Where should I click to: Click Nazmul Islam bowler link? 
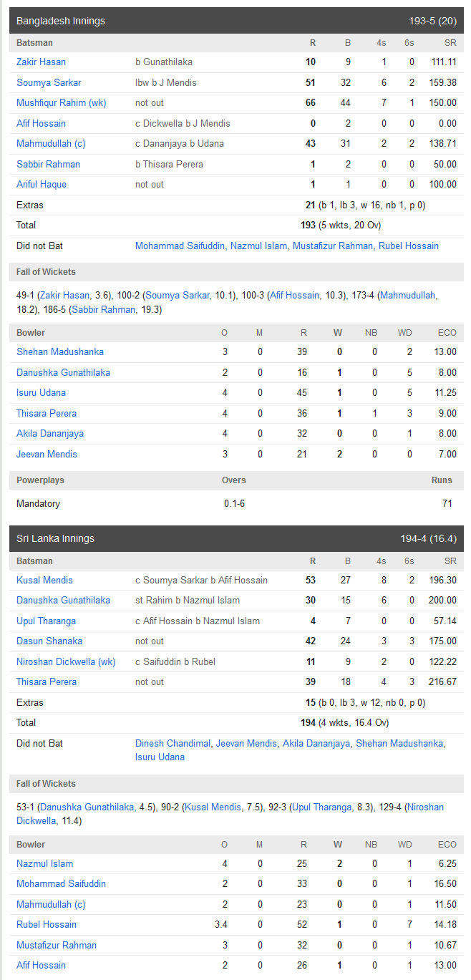[x=45, y=864]
